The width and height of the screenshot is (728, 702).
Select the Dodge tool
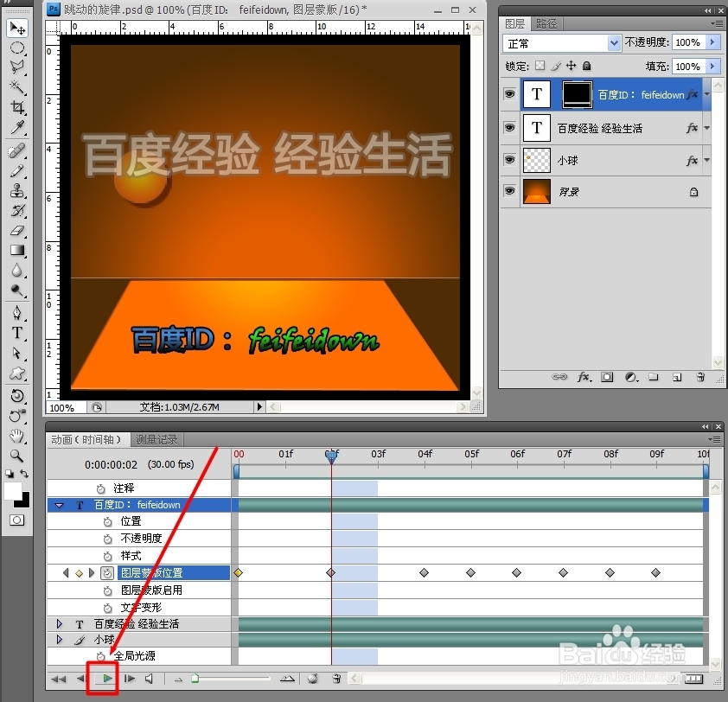[x=17, y=290]
